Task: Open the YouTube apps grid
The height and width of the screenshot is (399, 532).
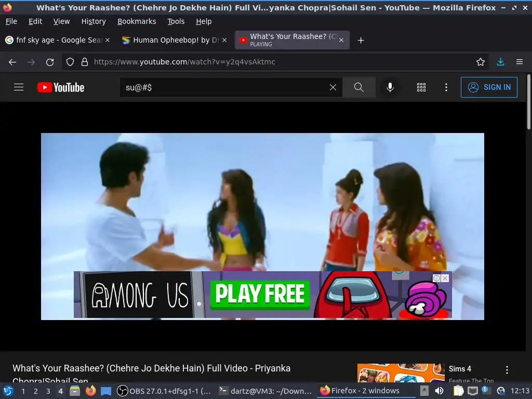Action: click(x=421, y=87)
